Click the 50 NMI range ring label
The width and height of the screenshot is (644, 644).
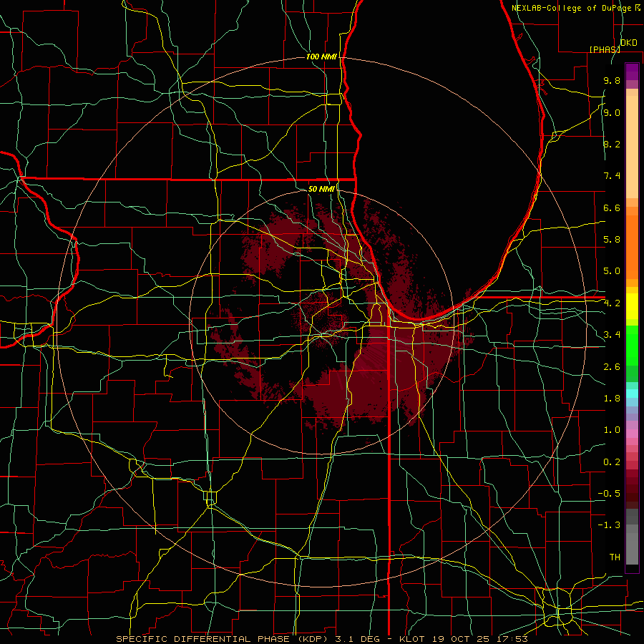321,189
